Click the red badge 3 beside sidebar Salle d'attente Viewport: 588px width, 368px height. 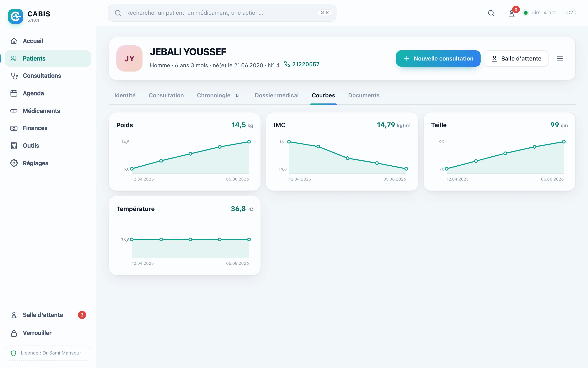tap(82, 315)
